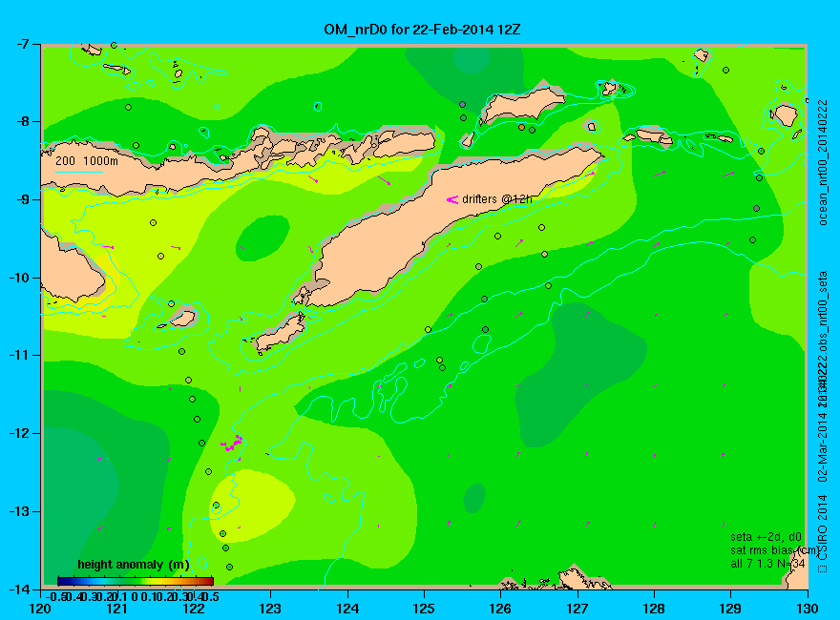Click the '-9' latitude axis label
This screenshot has width=840, height=620.
23,199
